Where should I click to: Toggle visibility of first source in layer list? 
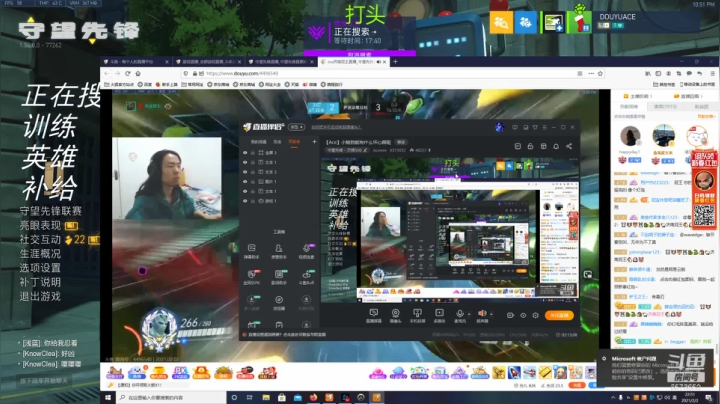coord(245,152)
